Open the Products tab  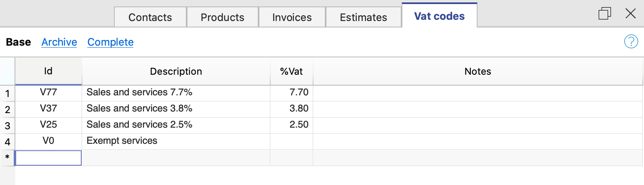pyautogui.click(x=222, y=17)
